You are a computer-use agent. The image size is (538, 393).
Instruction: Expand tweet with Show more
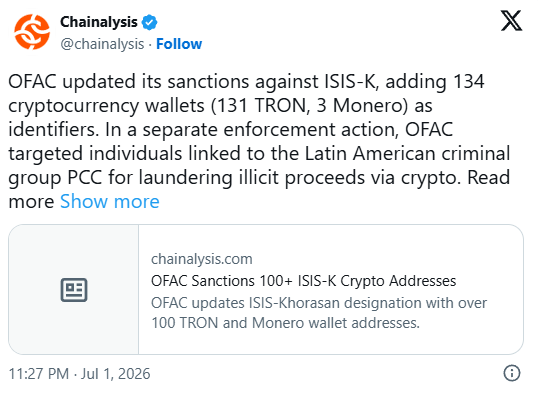(110, 201)
